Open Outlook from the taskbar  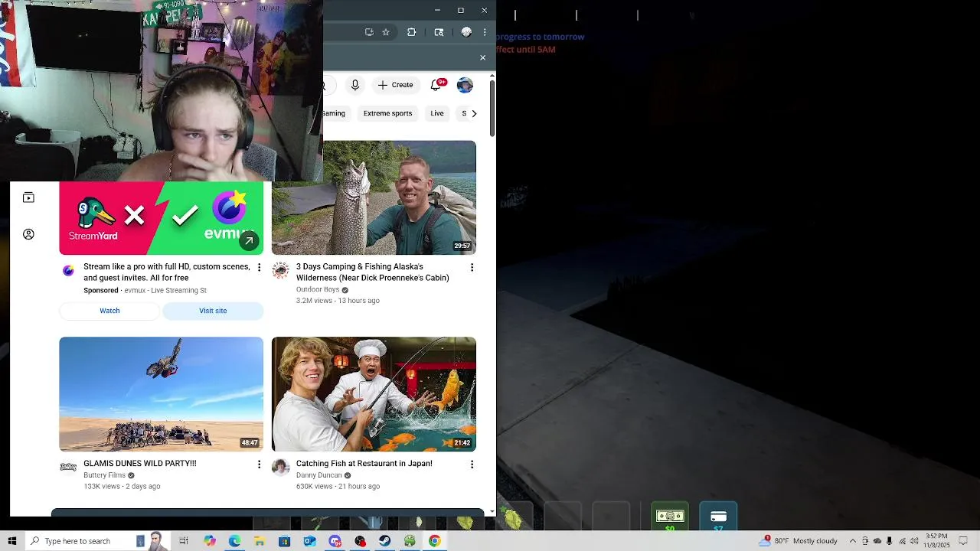[309, 541]
